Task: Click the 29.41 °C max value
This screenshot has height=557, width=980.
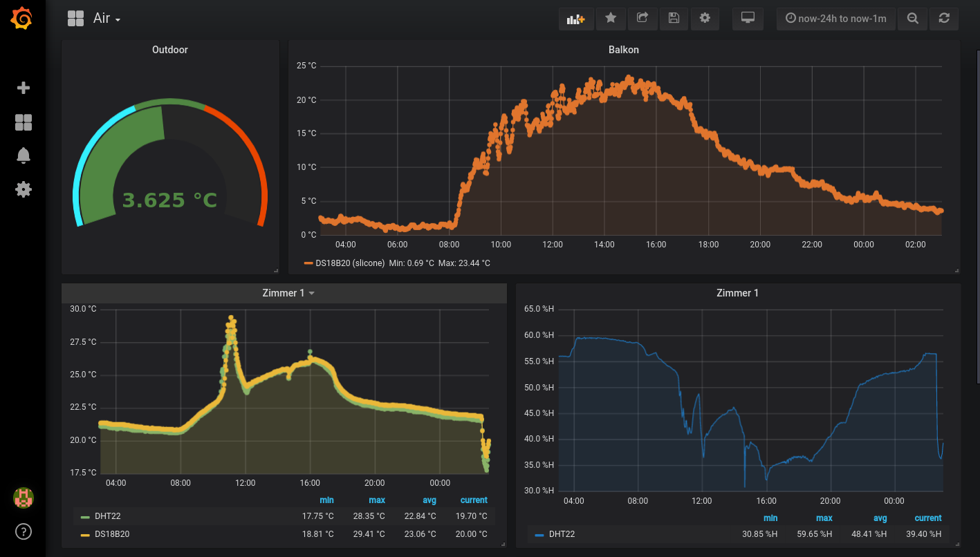Action: (369, 534)
